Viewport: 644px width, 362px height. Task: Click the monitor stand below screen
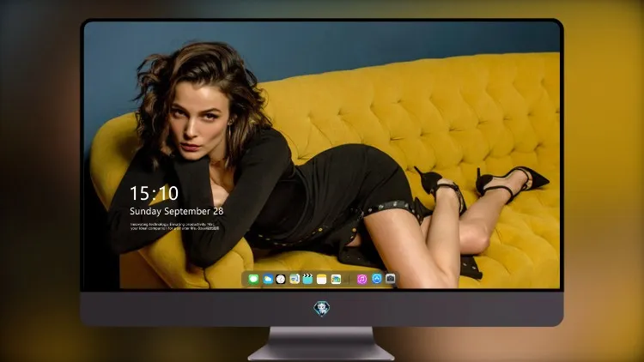321,344
